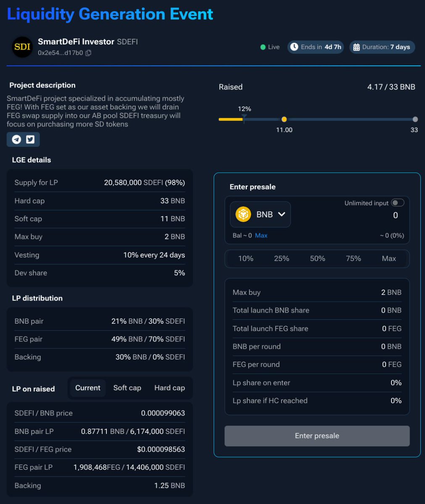Open the project's Twitter link
The height and width of the screenshot is (504, 425).
[x=30, y=139]
